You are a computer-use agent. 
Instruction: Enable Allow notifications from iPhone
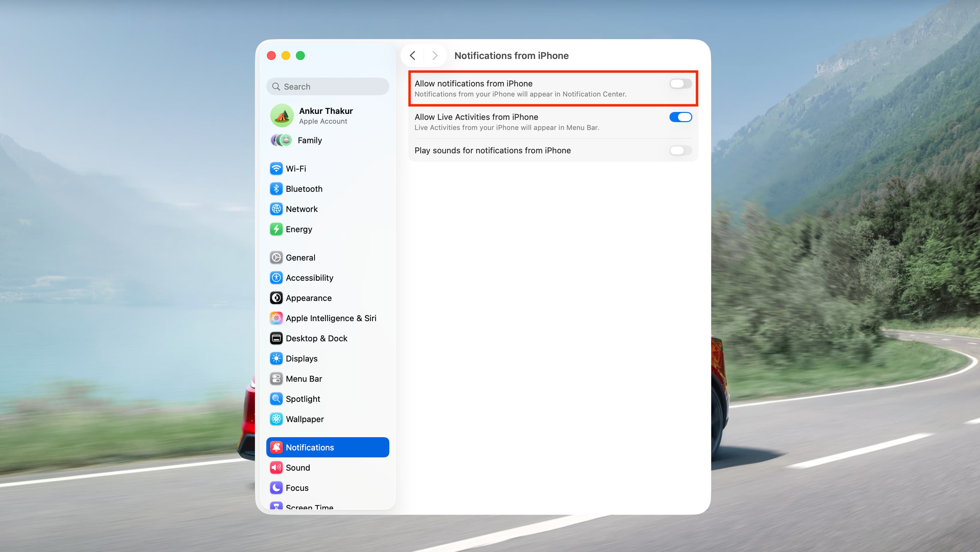pyautogui.click(x=680, y=84)
